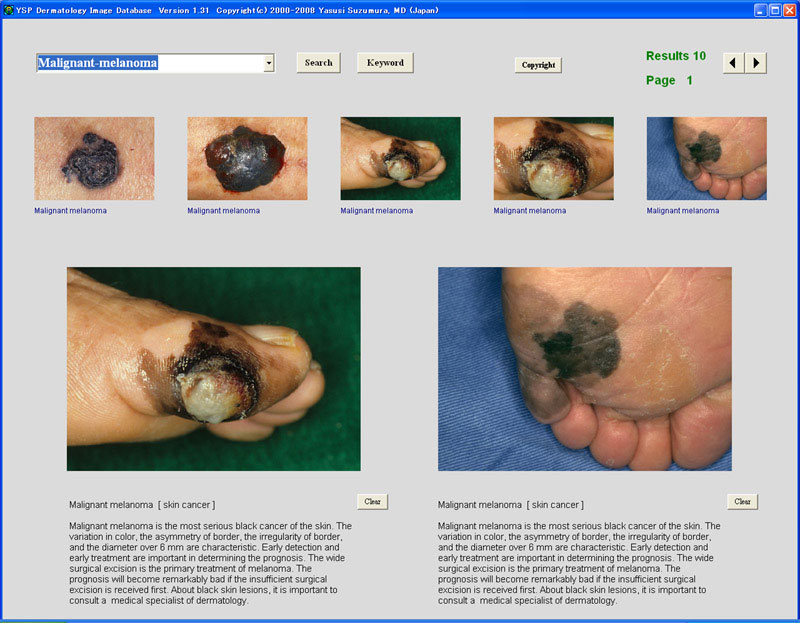This screenshot has height=623, width=800.
Task: Click the right description paragraph text
Action: click(579, 563)
